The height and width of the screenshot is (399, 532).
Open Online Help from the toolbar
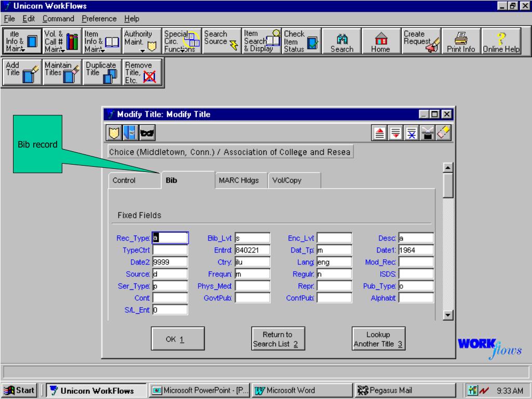[x=501, y=41]
